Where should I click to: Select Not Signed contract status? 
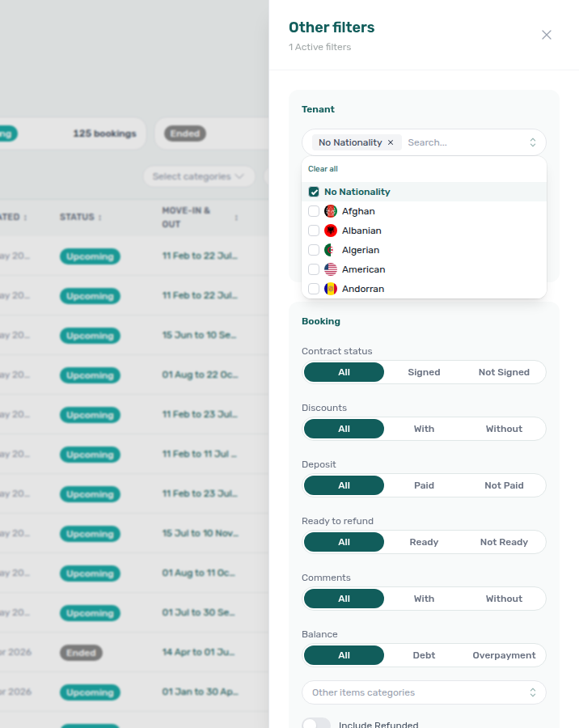click(504, 372)
